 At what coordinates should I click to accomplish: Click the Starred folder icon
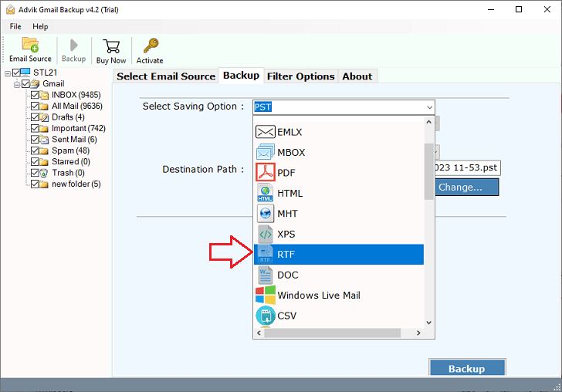tap(44, 161)
